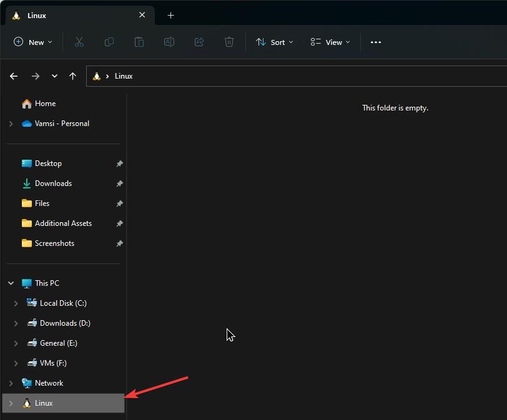
Task: Cut the selection using the scissors icon
Action: tap(79, 42)
